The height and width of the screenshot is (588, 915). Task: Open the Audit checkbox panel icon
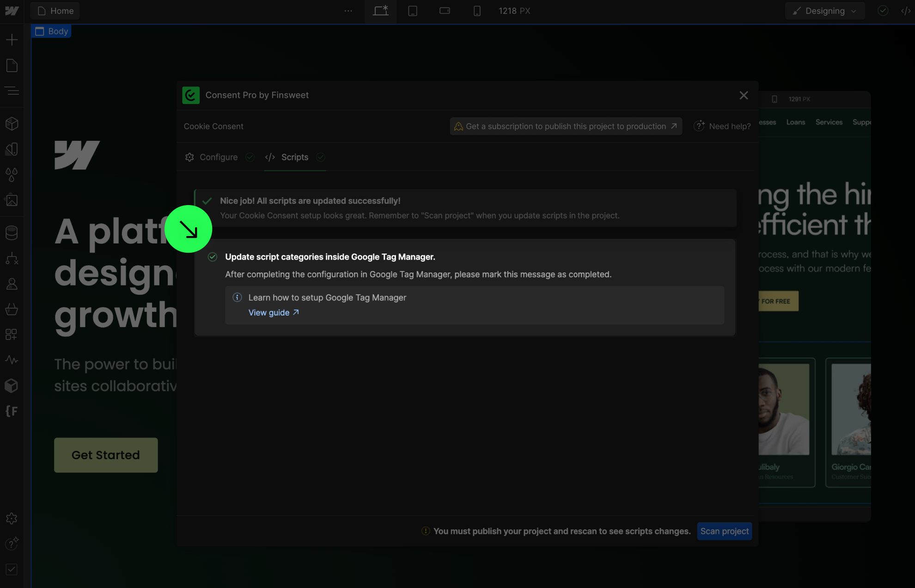pos(12,569)
